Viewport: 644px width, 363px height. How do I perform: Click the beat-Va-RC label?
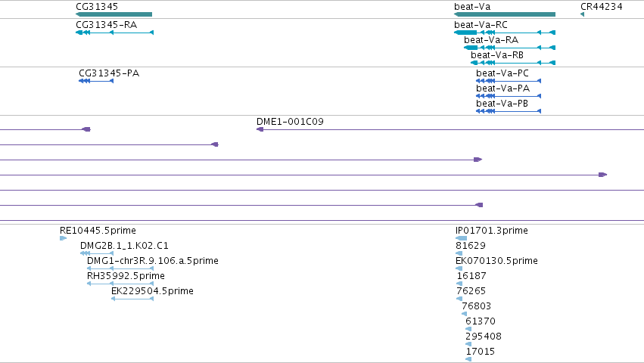coord(481,25)
